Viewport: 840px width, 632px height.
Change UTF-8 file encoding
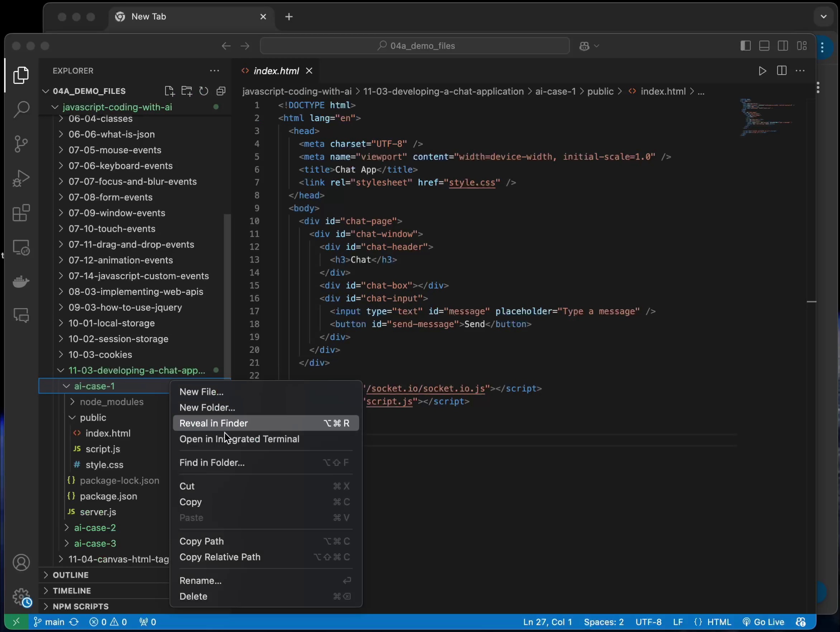pyautogui.click(x=648, y=622)
